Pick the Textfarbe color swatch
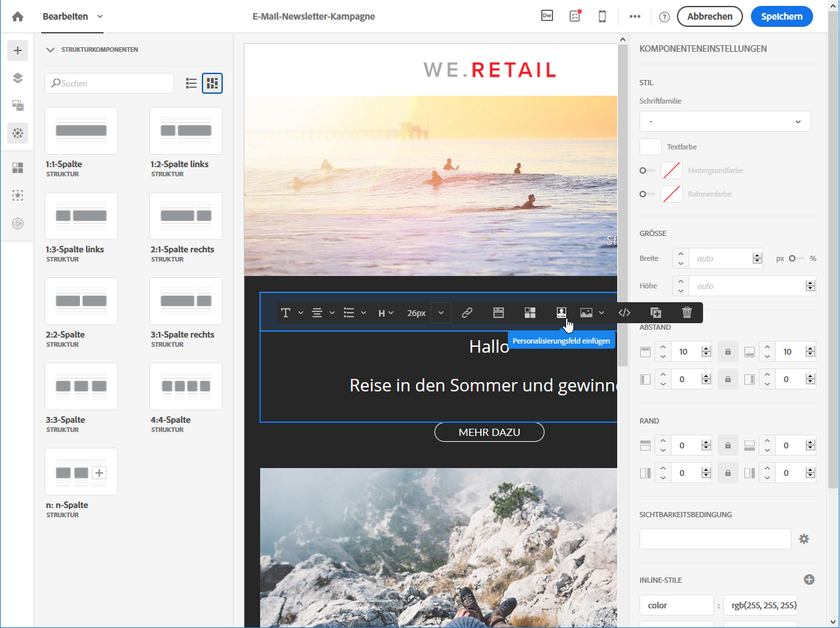The image size is (840, 628). point(651,147)
